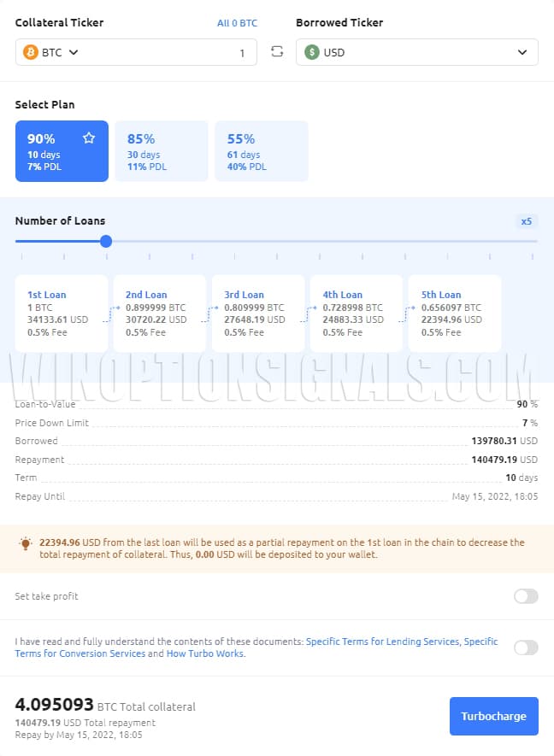Click the BTC coin icon in Collateral Ticker
Viewport: 554px width, 756px height.
(x=29, y=52)
